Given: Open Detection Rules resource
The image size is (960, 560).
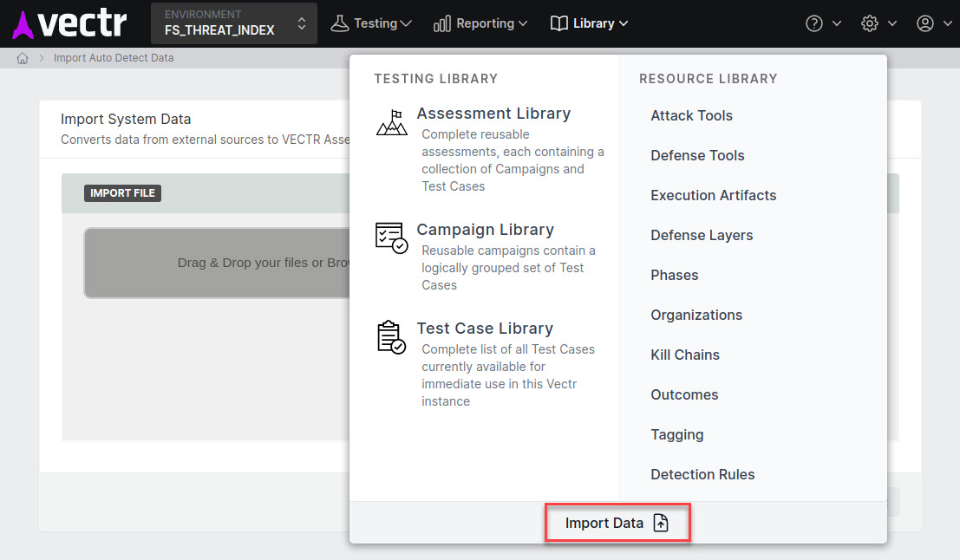Looking at the screenshot, I should coord(702,474).
